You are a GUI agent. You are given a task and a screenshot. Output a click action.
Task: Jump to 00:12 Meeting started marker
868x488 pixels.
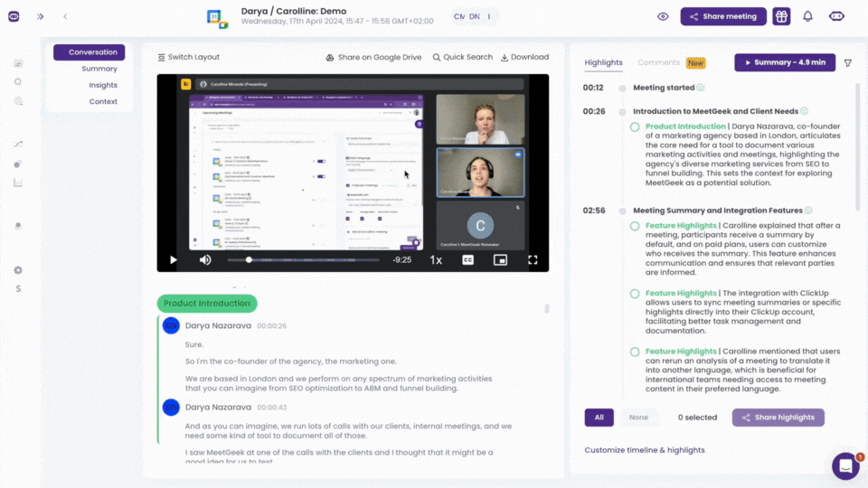pos(593,88)
